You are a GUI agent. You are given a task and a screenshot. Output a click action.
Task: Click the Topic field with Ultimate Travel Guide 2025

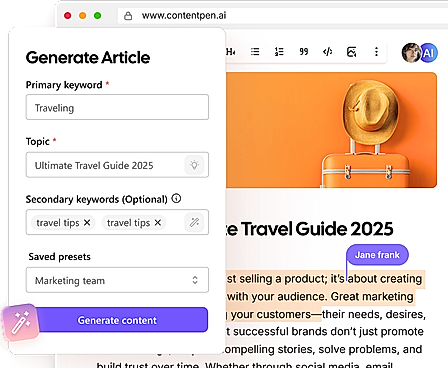tap(117, 165)
